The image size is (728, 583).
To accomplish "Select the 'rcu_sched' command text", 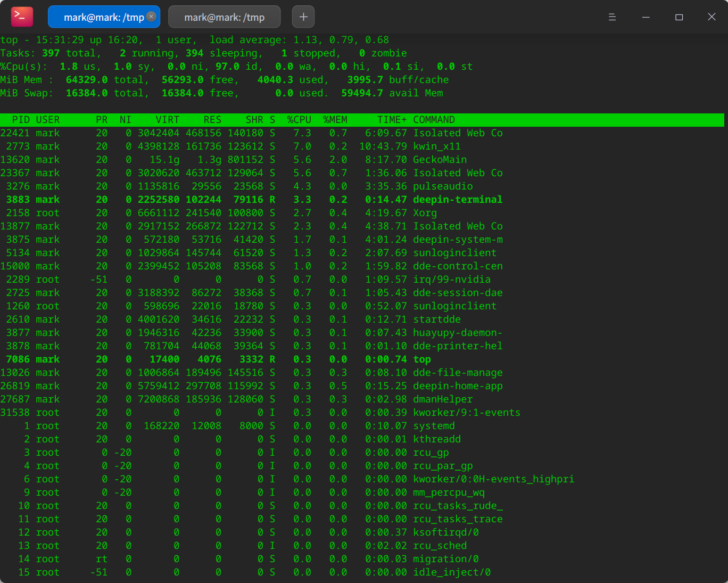I will pos(440,546).
